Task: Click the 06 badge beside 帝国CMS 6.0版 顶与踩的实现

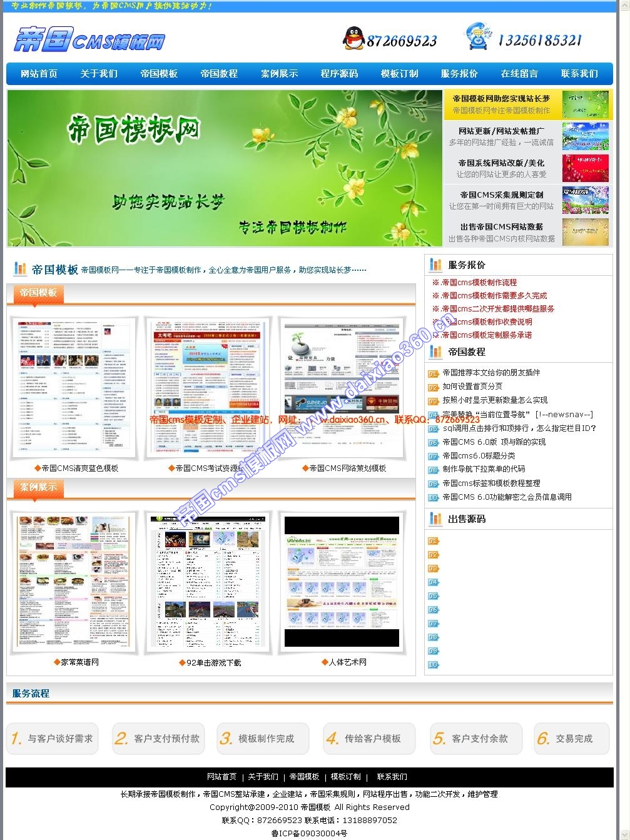Action: tap(434, 442)
